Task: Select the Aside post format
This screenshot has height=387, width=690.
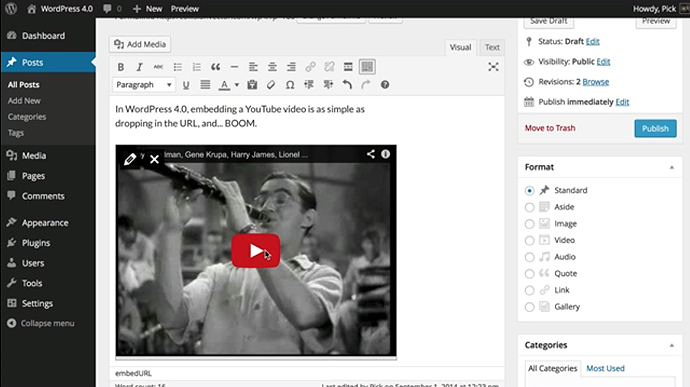Action: pyautogui.click(x=529, y=207)
